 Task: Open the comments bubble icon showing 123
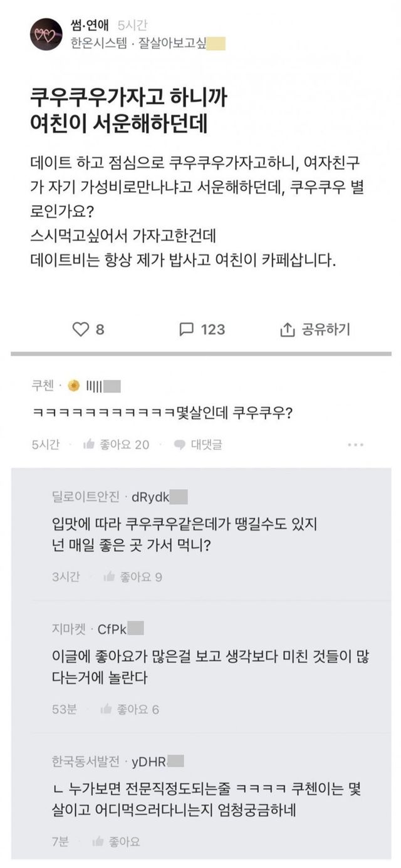187,329
